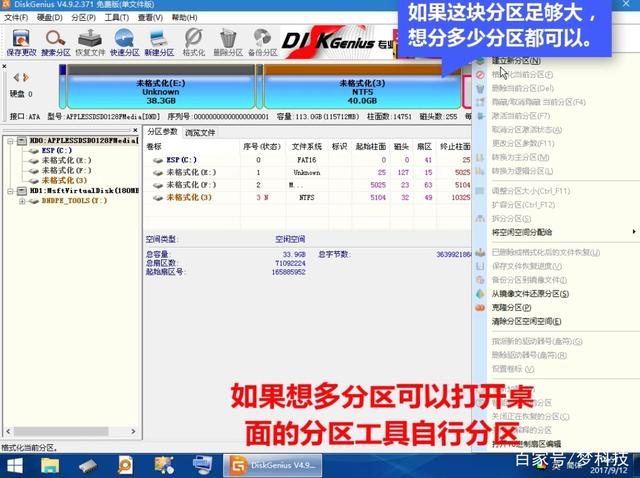Click the 恢复文件 (Recover Files) toolbar icon
640x478 pixels.
click(90, 42)
